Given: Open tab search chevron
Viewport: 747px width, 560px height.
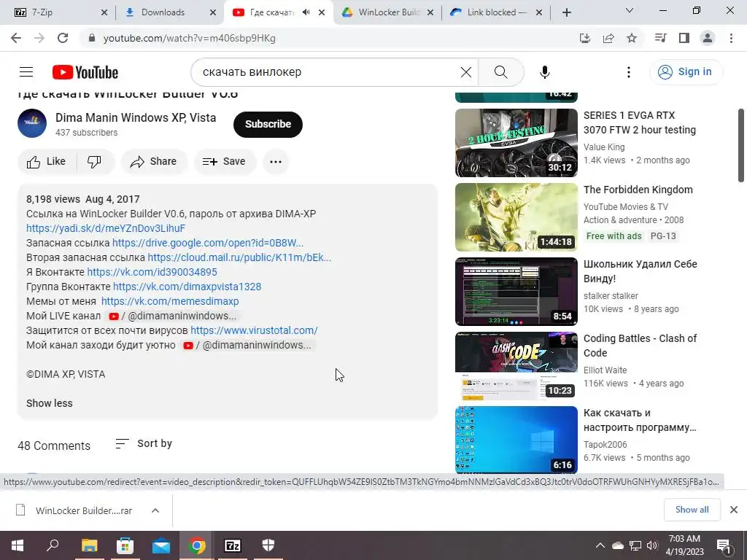Looking at the screenshot, I should point(630,10).
